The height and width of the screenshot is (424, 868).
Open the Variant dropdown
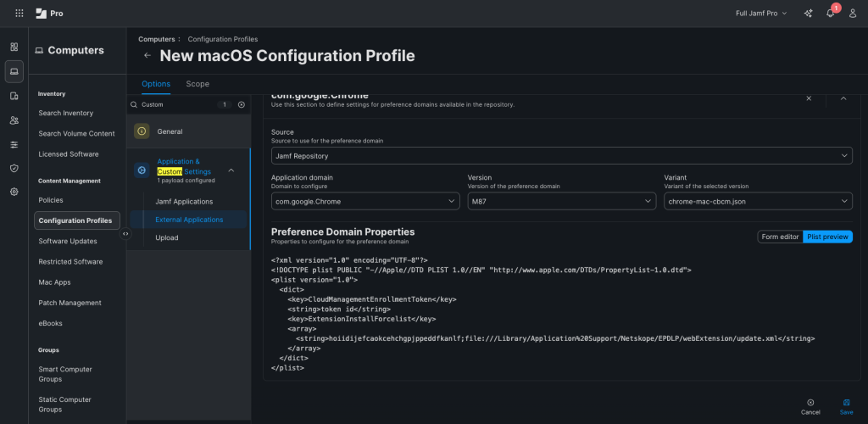pyautogui.click(x=759, y=202)
